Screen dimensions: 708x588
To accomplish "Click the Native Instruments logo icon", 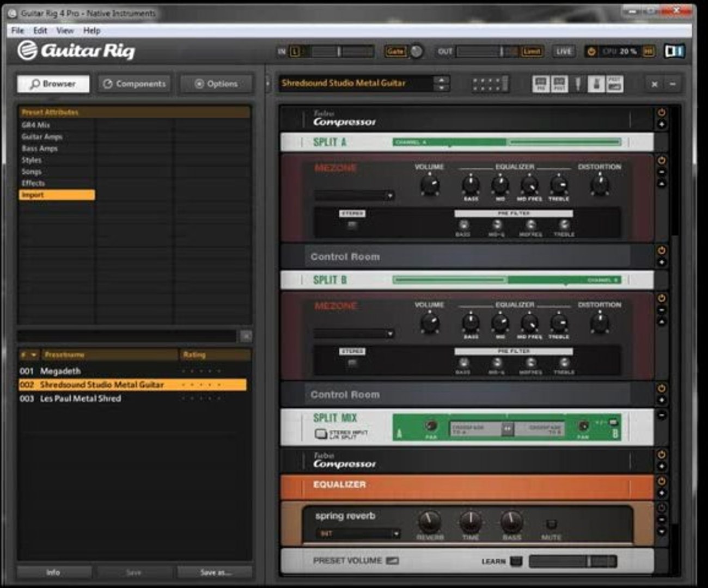I will 674,51.
